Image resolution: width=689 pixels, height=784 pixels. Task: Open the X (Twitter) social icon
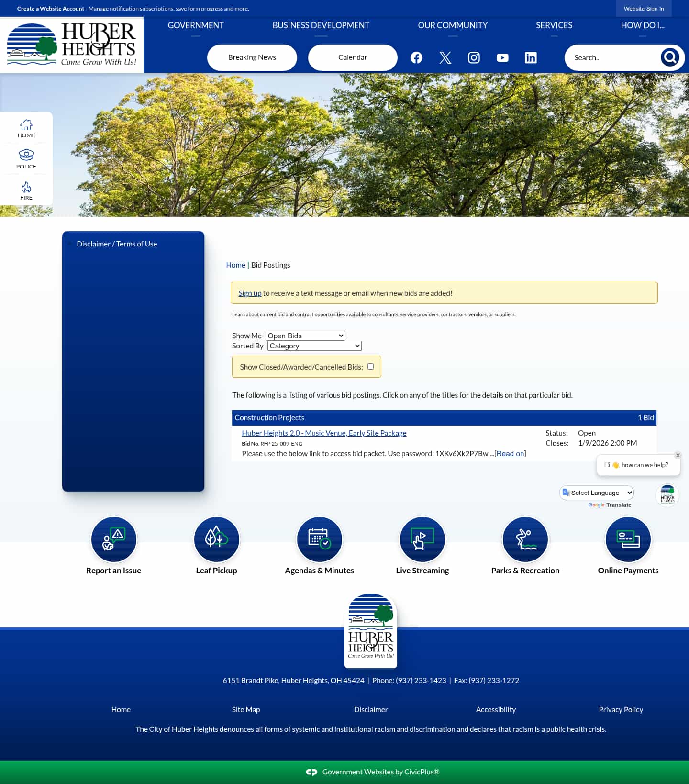click(445, 57)
